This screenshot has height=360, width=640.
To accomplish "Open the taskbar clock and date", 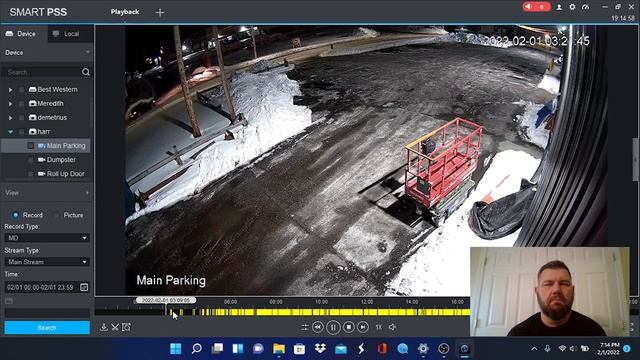I will [609, 349].
